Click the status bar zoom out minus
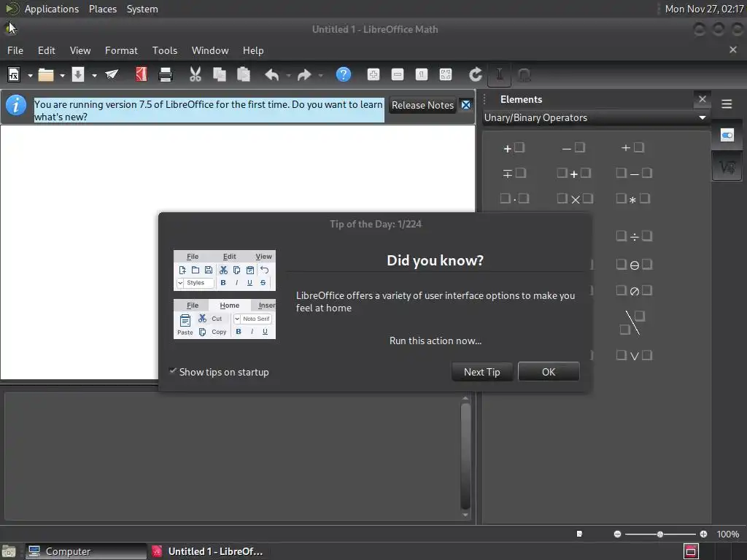This screenshot has height=560, width=747. pyautogui.click(x=617, y=534)
